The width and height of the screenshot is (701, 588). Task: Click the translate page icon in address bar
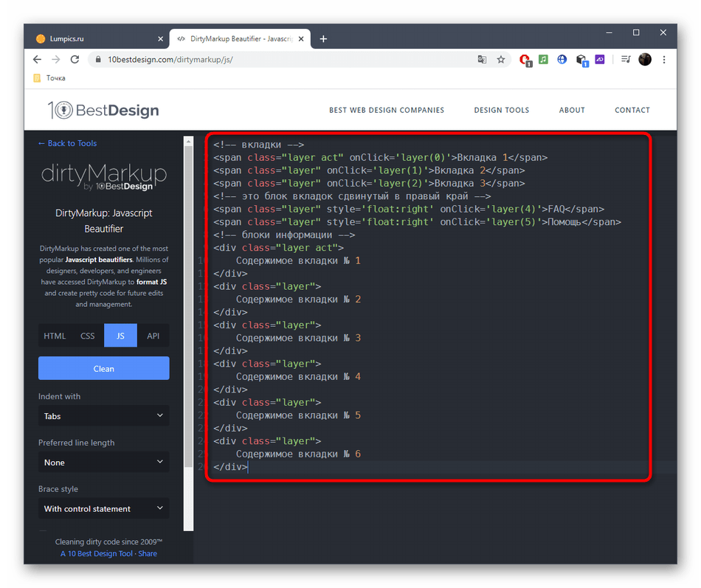[x=482, y=60]
